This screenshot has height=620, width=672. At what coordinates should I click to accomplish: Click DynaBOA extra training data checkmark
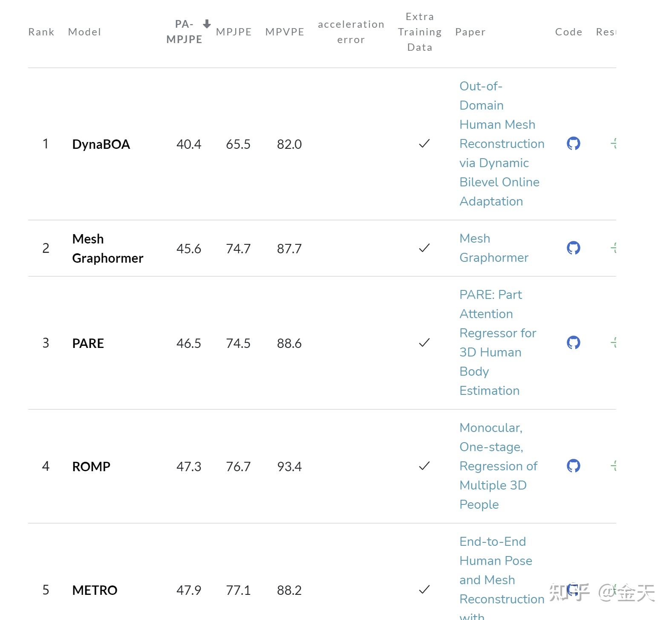click(x=424, y=144)
